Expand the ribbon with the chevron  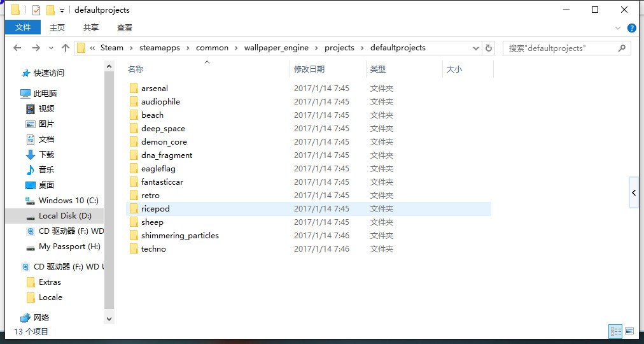[618, 28]
